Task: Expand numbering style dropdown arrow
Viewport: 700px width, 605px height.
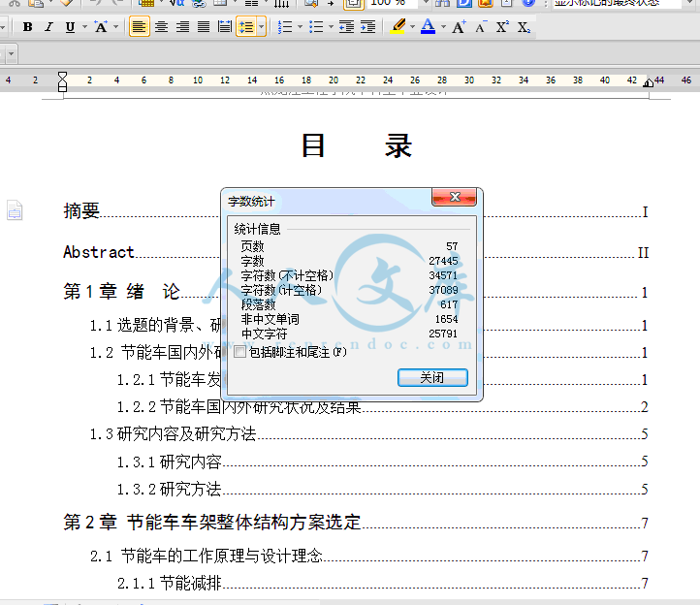Action: tap(300, 27)
